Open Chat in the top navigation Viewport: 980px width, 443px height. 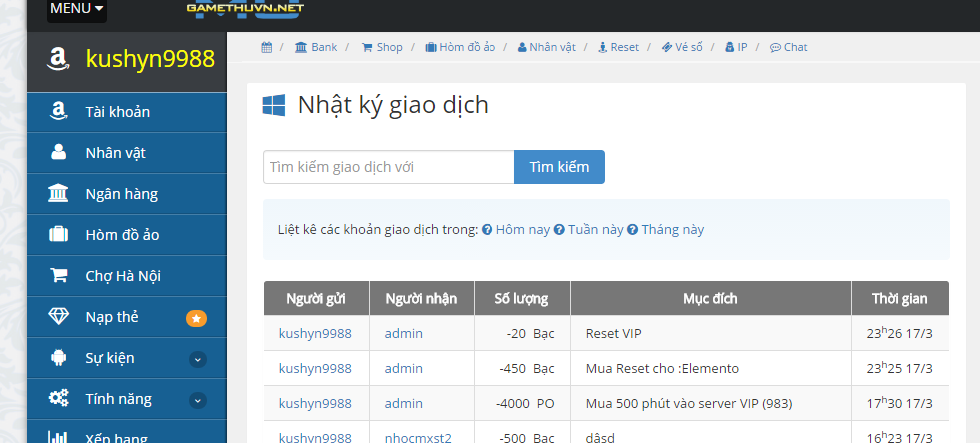click(789, 47)
